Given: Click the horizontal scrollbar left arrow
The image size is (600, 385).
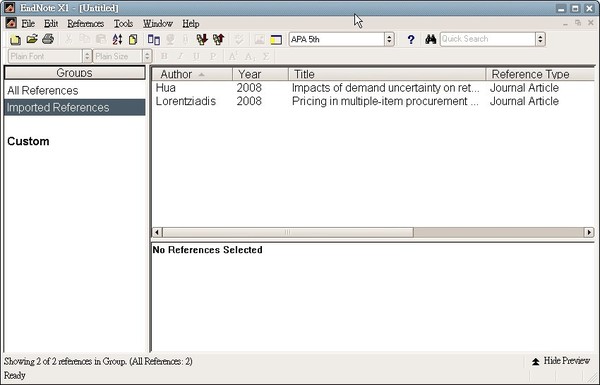Looking at the screenshot, I should coord(157,232).
